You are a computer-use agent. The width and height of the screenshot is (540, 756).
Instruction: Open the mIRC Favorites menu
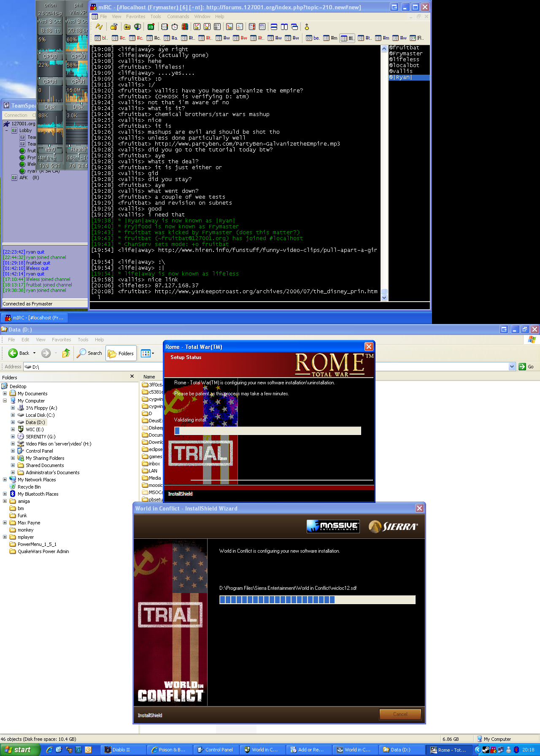[x=135, y=16]
